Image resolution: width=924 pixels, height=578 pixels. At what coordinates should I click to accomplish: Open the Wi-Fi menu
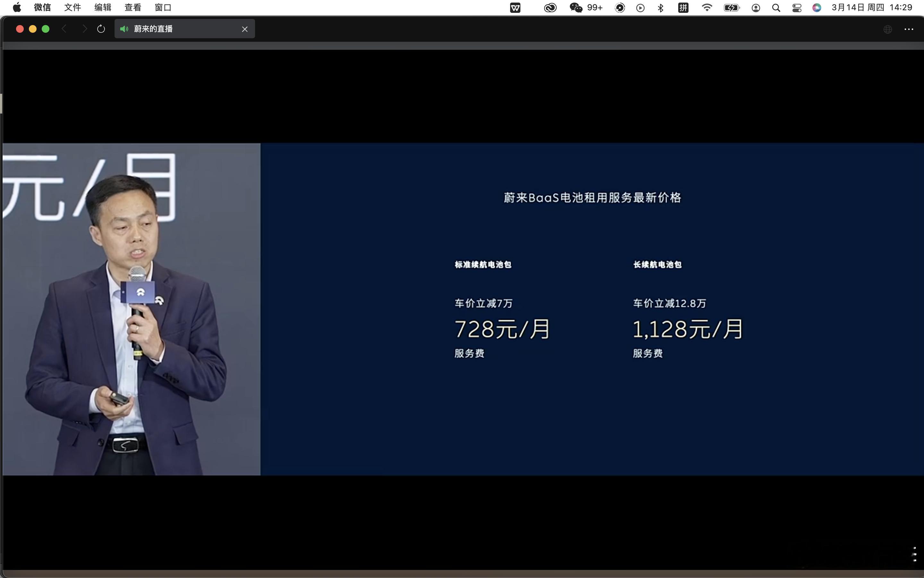707,8
